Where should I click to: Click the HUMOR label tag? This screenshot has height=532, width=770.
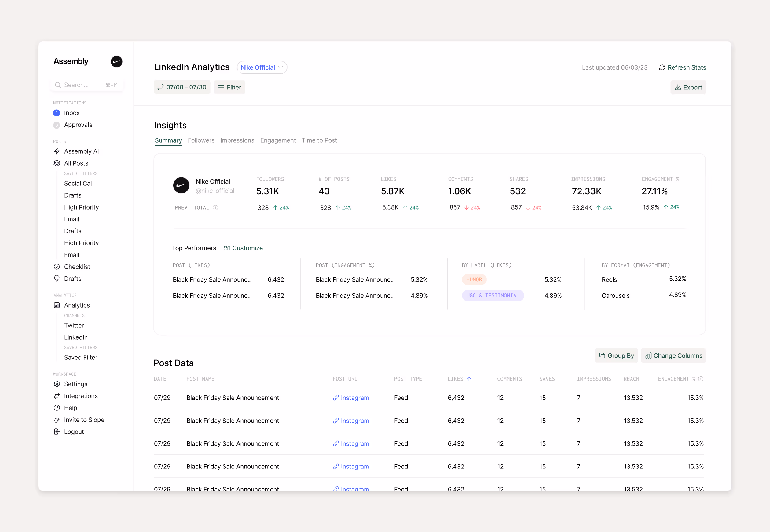pyautogui.click(x=474, y=280)
